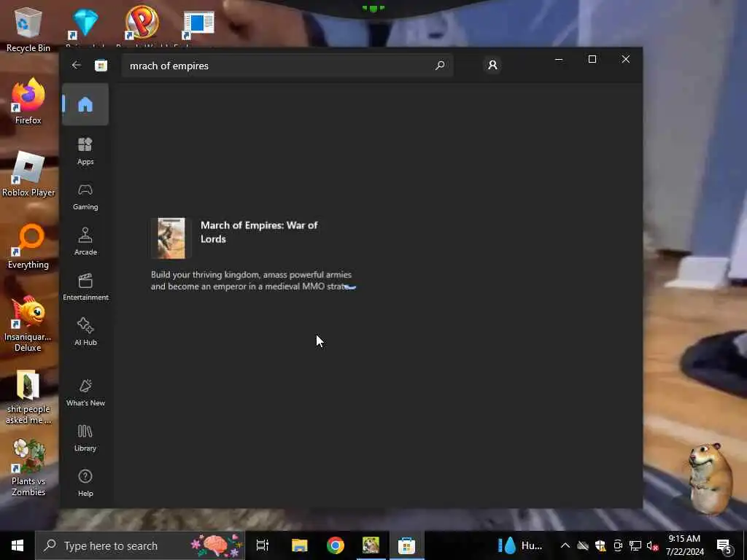Open the March of Empires game thumbnail
This screenshot has width=747, height=560.
[171, 238]
